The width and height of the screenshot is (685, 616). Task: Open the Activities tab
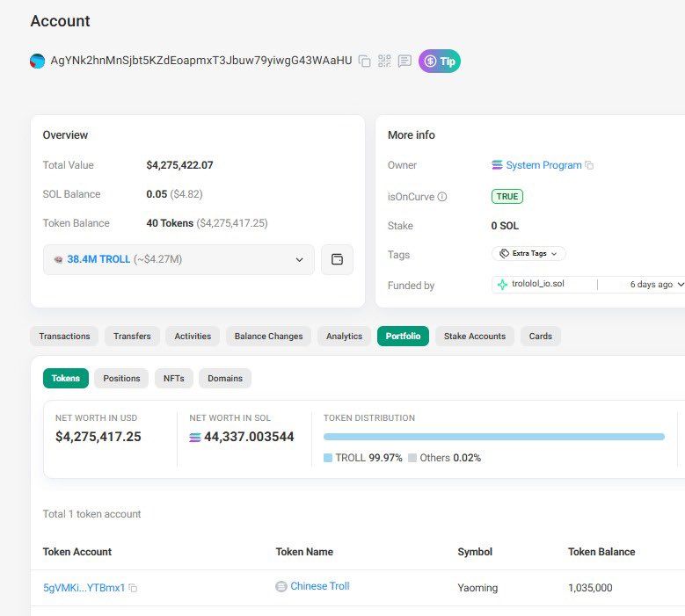click(193, 337)
